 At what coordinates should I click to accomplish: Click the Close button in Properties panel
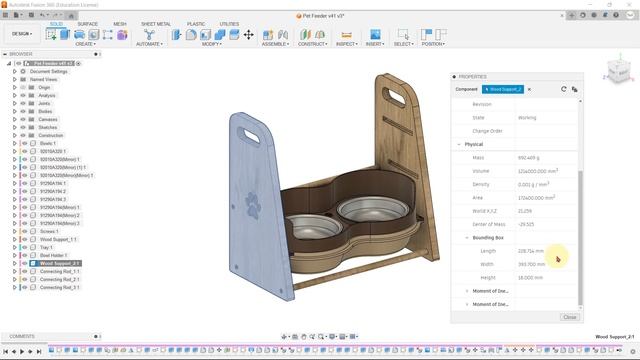569,317
